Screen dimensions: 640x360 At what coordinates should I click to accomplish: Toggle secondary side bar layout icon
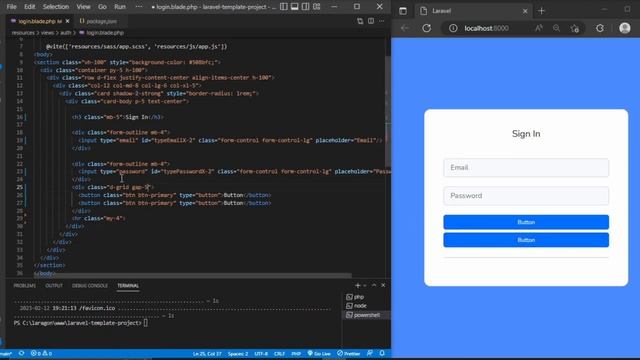(x=305, y=7)
